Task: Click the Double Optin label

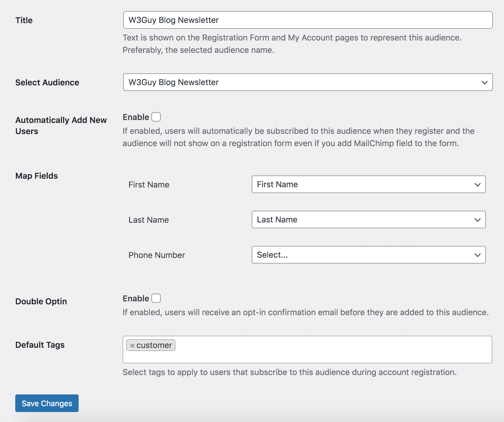Action: tap(41, 301)
